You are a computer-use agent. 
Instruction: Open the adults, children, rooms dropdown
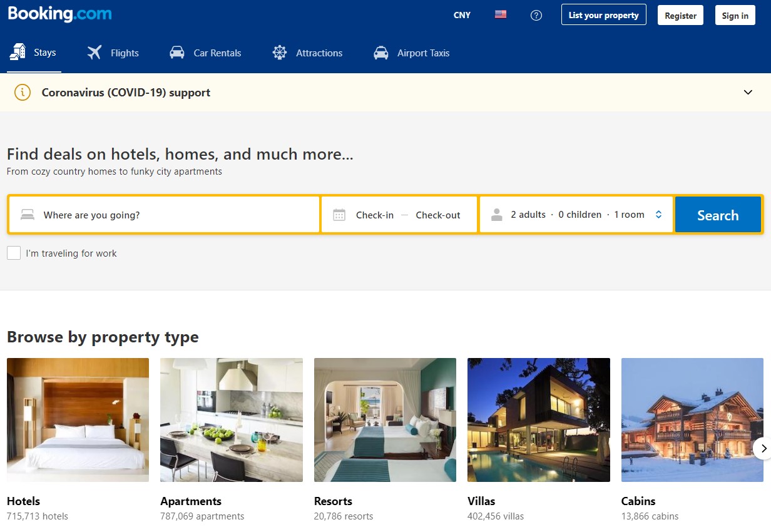pyautogui.click(x=576, y=215)
